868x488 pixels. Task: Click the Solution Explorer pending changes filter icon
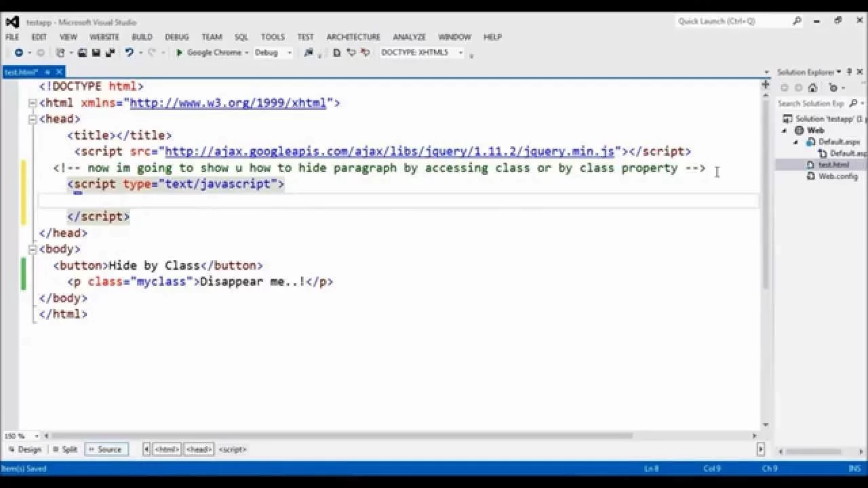833,87
